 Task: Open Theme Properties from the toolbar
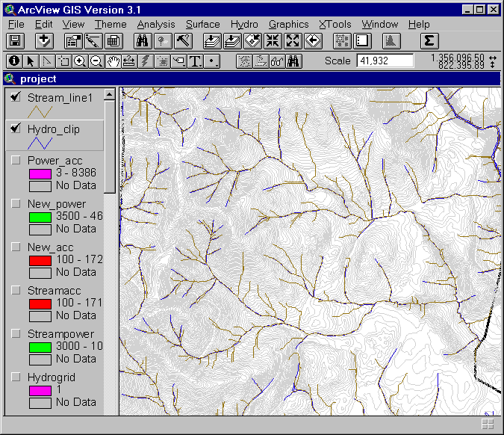point(73,41)
